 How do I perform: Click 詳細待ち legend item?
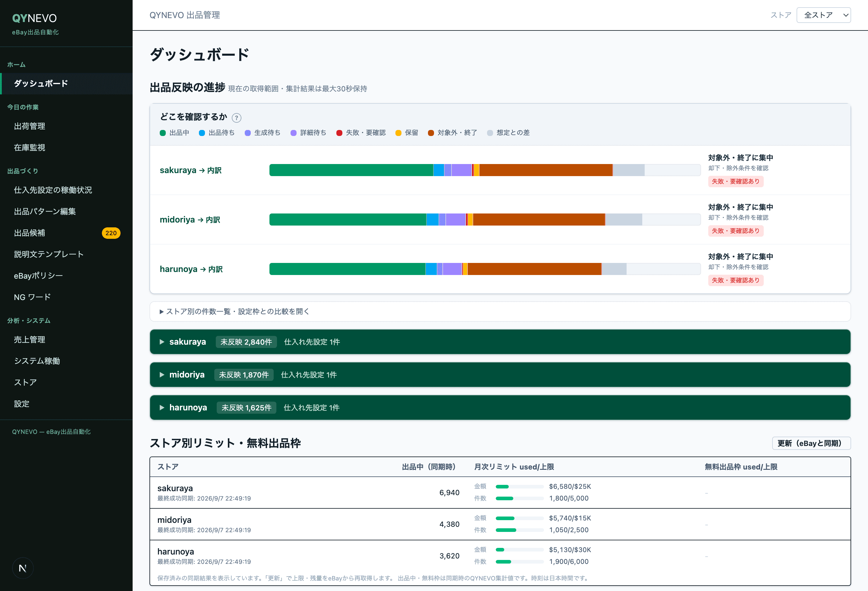pyautogui.click(x=308, y=133)
